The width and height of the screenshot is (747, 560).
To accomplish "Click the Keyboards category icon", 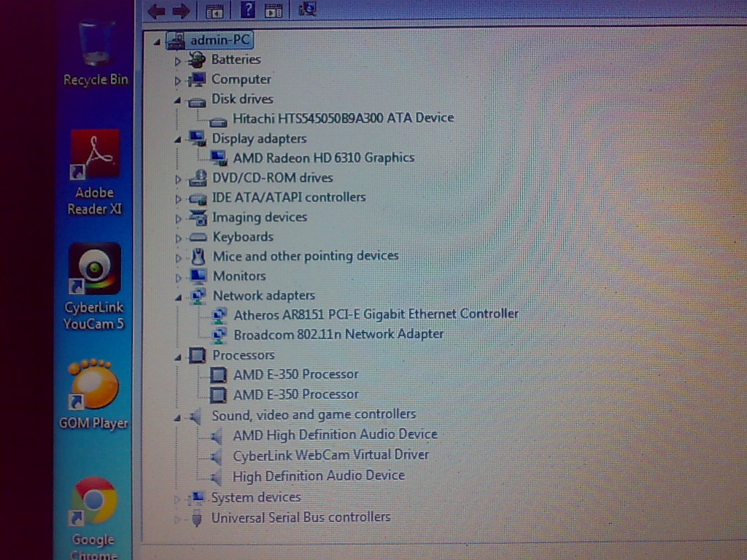I will pos(198,237).
